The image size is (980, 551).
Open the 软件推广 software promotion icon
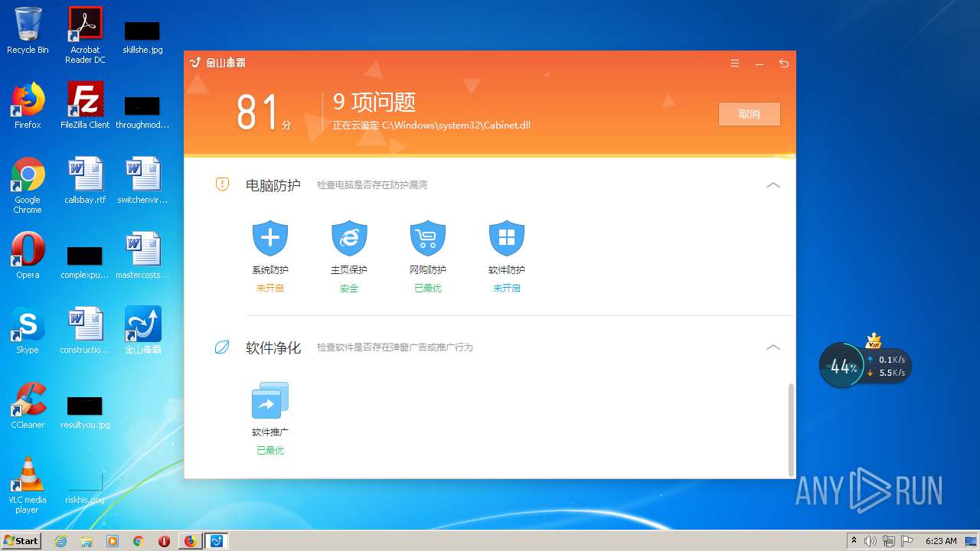270,400
